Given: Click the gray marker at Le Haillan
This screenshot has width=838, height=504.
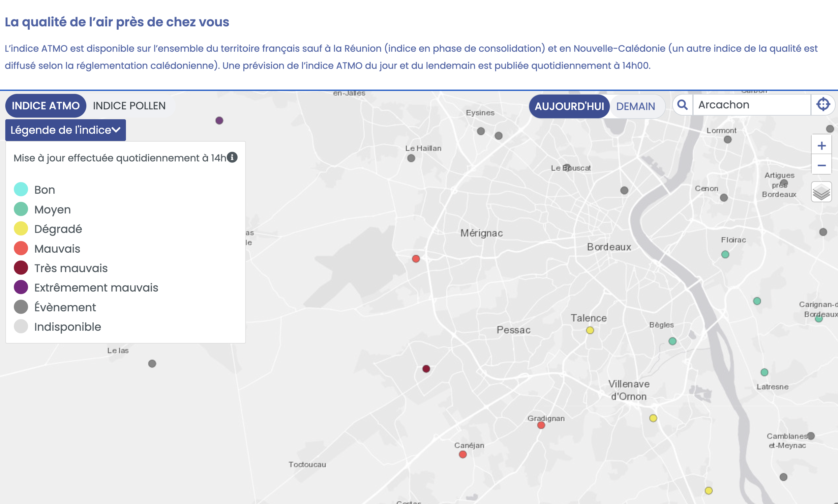Looking at the screenshot, I should [x=411, y=158].
